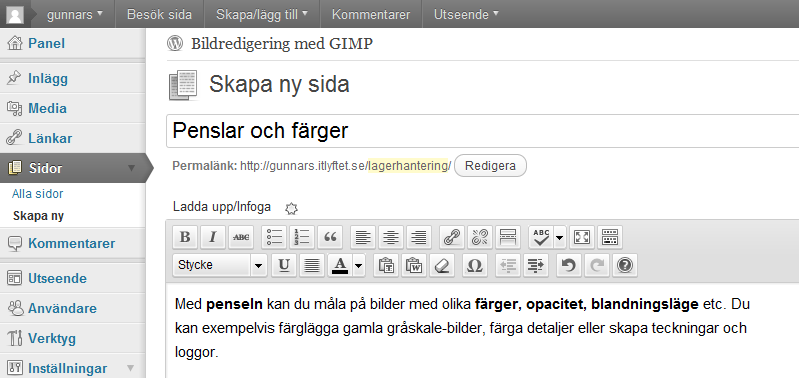Viewport: 799px width, 378px height.
Task: Align text right
Action: [418, 237]
